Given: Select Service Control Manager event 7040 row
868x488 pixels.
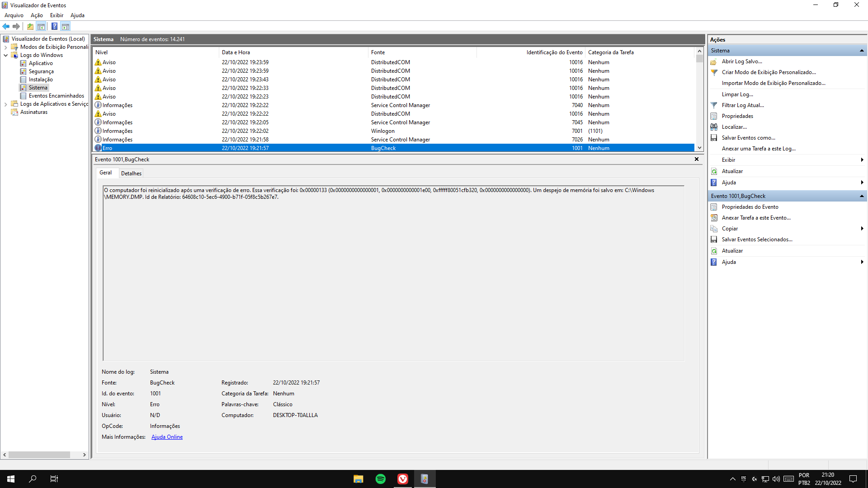Looking at the screenshot, I should pos(393,105).
